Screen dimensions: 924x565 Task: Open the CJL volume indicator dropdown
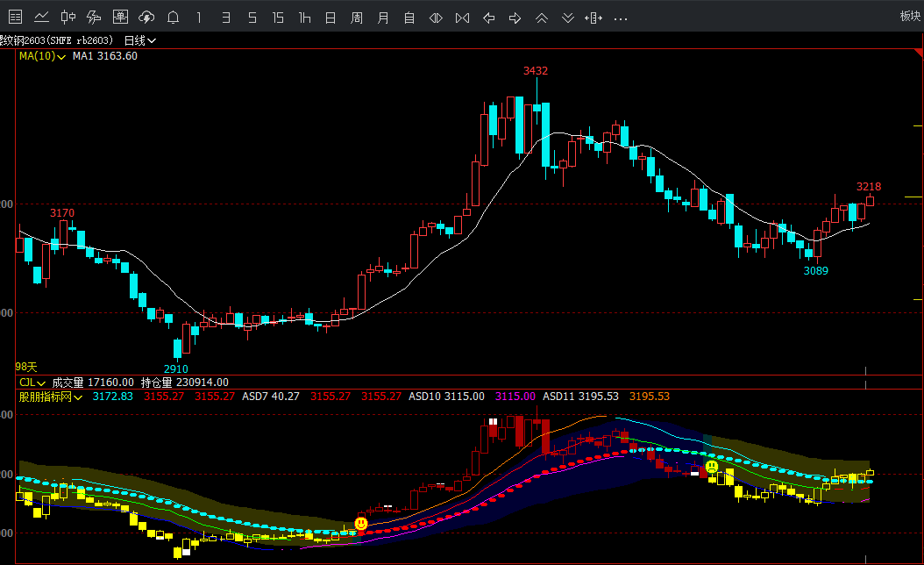[32, 383]
